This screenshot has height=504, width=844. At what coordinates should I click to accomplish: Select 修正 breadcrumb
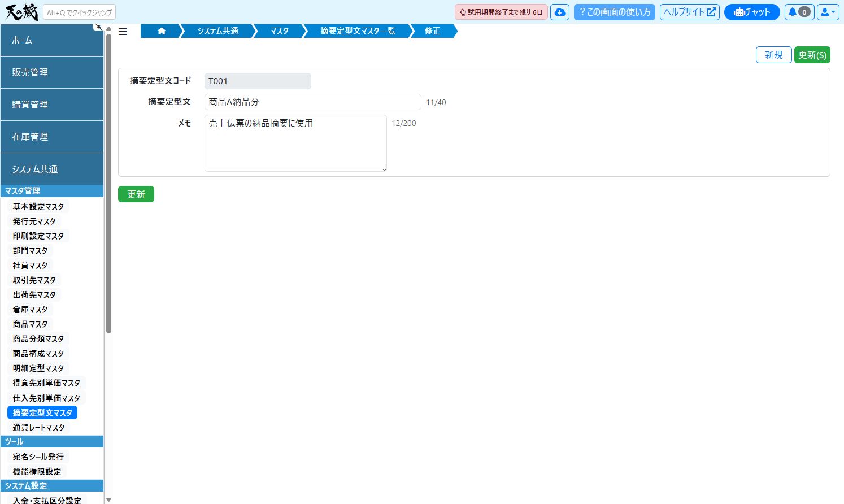(x=433, y=31)
